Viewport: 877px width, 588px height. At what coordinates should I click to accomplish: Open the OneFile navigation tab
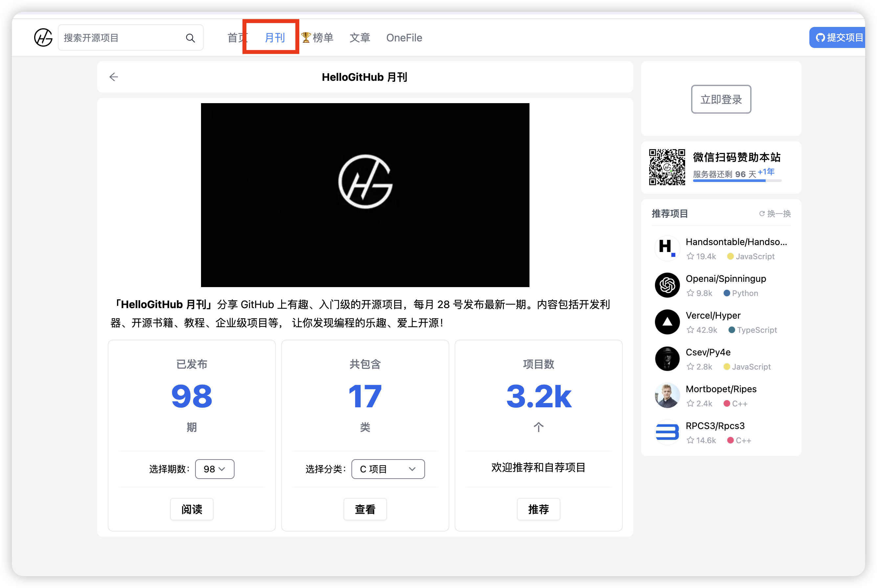pos(404,37)
